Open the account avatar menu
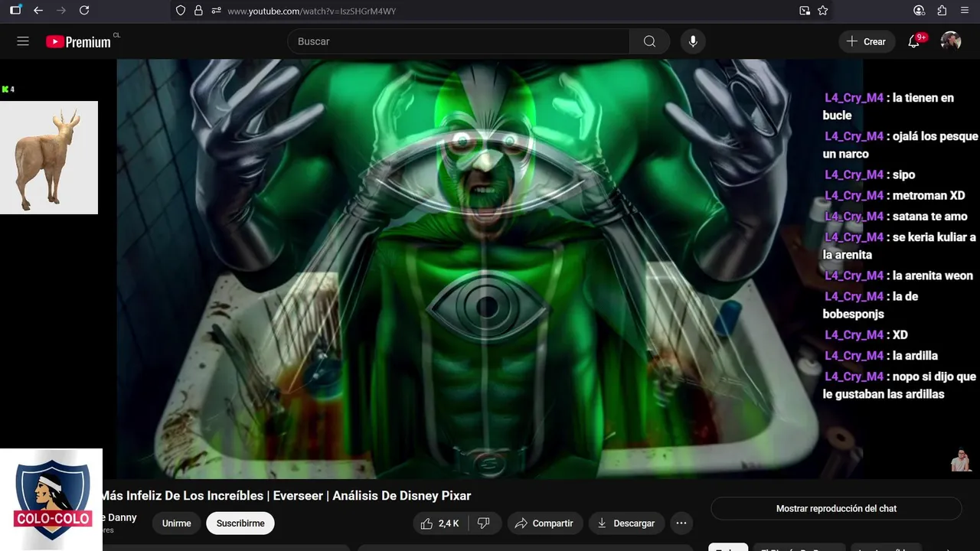This screenshot has height=551, width=980. [x=951, y=41]
